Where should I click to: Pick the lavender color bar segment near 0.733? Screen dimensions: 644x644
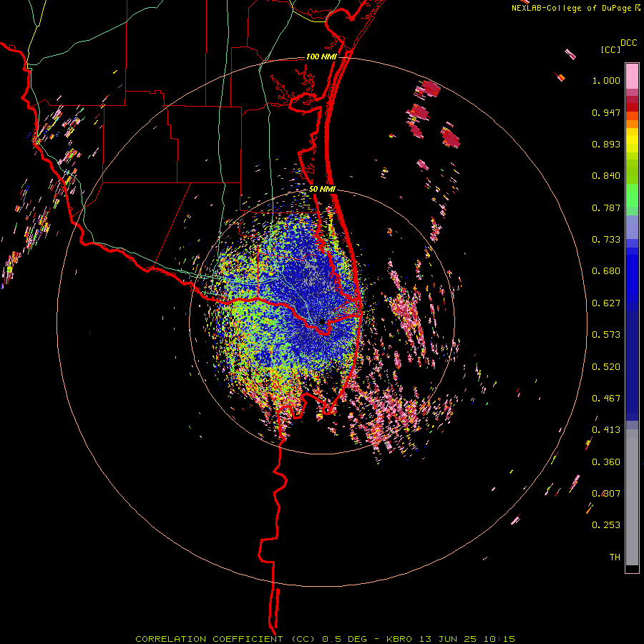(x=632, y=228)
